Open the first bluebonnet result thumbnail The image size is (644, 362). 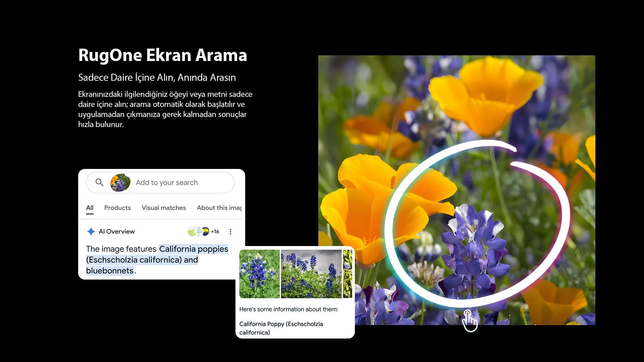(259, 274)
